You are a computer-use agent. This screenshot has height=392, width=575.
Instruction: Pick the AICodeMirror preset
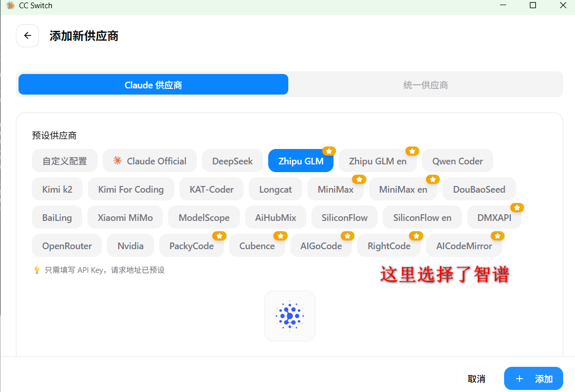[464, 246]
